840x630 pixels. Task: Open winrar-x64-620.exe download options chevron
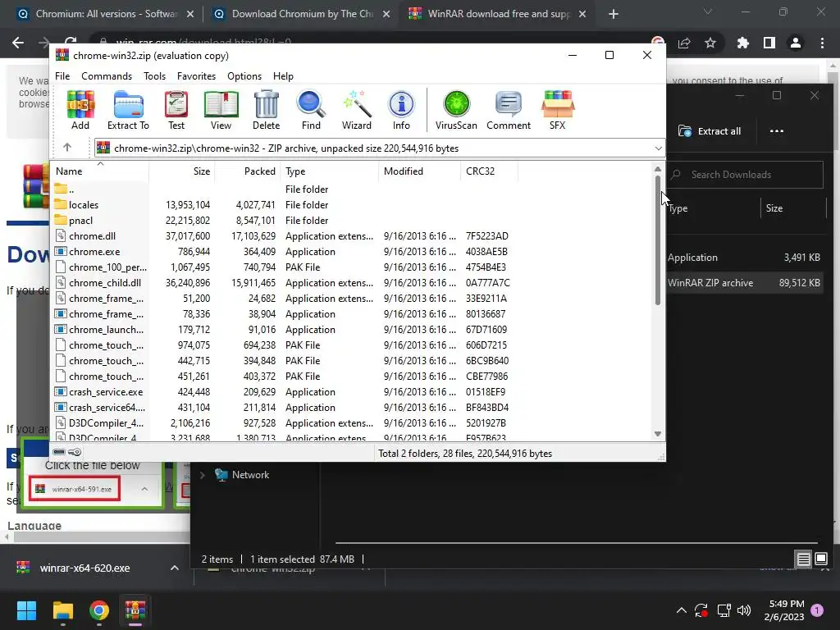[174, 568]
